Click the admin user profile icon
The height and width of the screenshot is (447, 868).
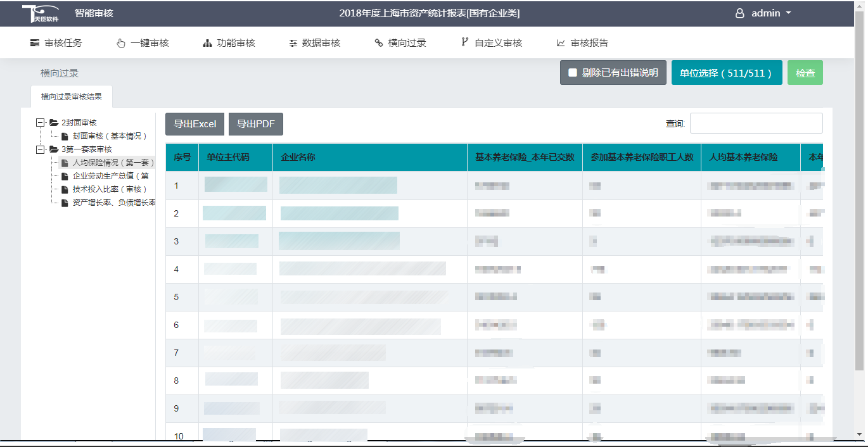739,13
